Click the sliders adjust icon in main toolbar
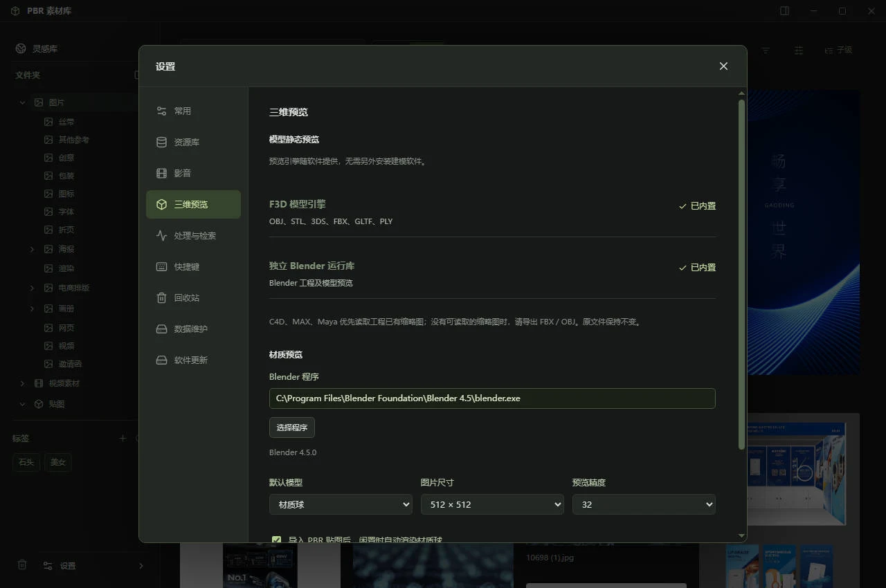This screenshot has width=886, height=588. (x=799, y=50)
